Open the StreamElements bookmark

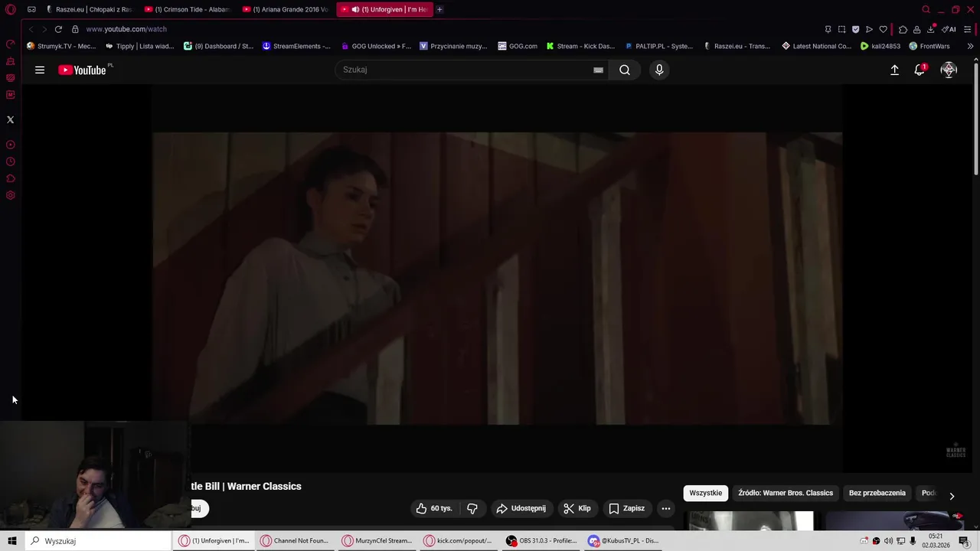[x=296, y=46]
